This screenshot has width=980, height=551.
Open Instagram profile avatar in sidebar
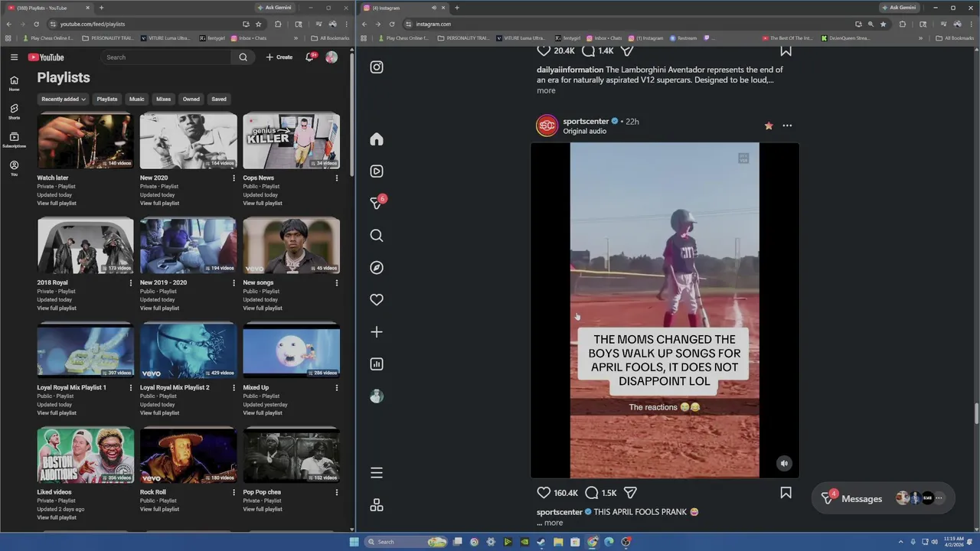point(377,396)
